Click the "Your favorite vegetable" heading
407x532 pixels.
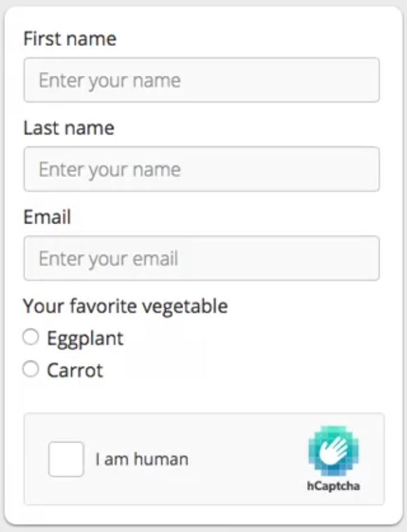125,306
